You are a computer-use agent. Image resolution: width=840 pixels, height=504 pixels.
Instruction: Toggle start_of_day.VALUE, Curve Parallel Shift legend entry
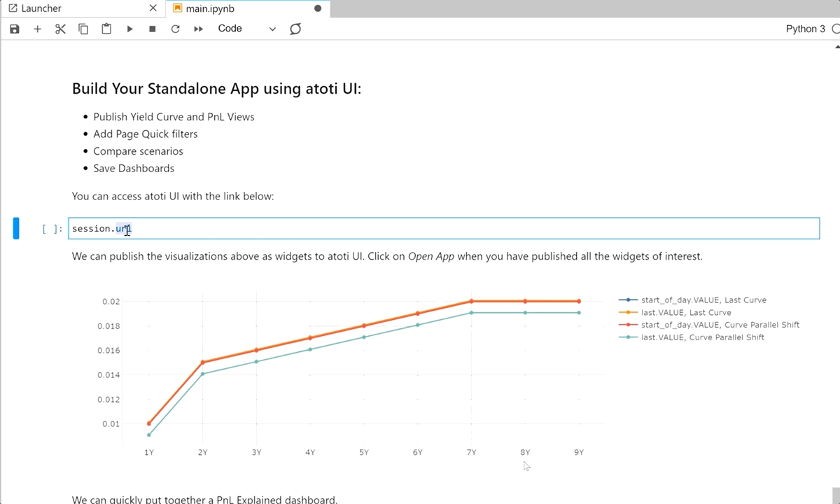[720, 325]
